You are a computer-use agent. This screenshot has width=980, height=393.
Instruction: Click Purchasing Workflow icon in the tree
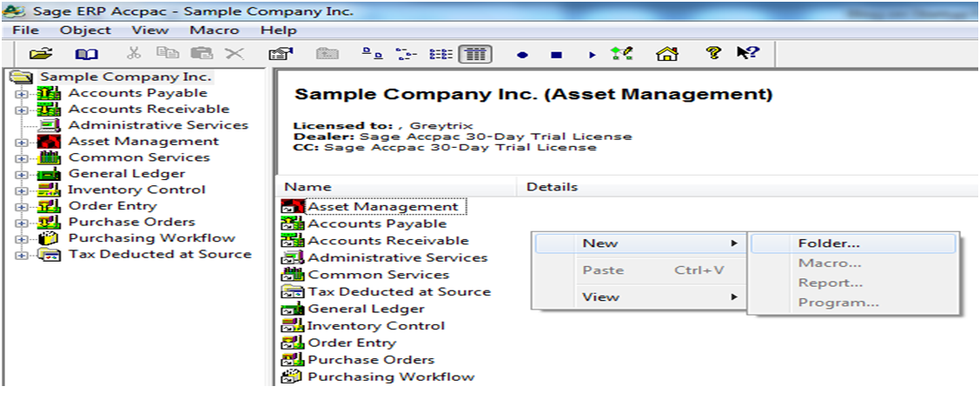(49, 239)
